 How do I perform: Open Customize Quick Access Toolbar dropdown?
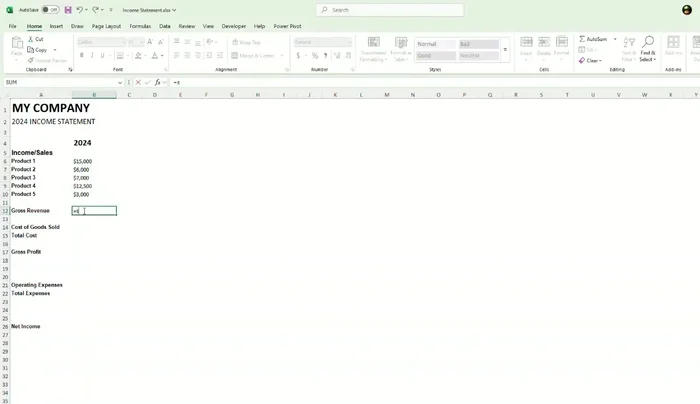(x=111, y=10)
